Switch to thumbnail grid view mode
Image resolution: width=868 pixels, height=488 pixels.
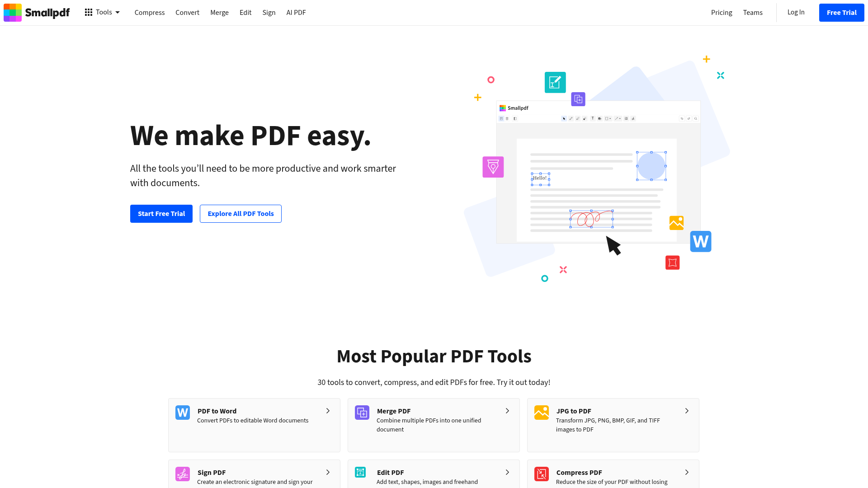coord(507,118)
